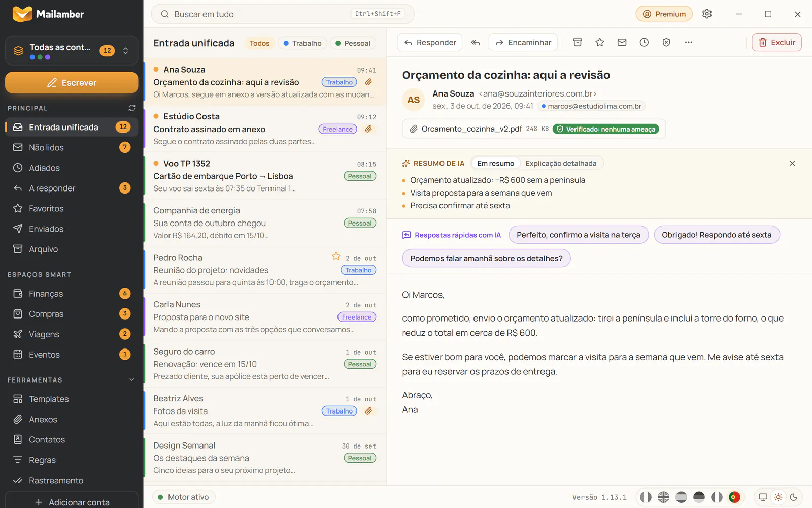Screen dimensions: 812x508
Task: Select the Portuguese flag language icon
Action: tap(734, 497)
